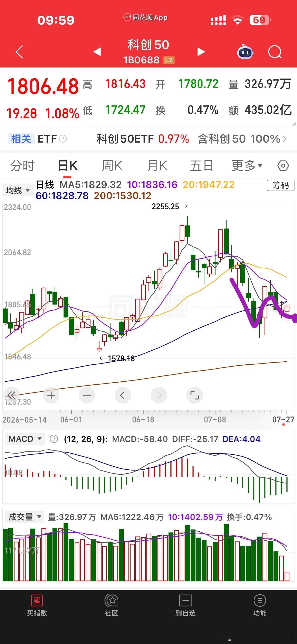Screen dimensions: 297x644
Task: Collapse chart controls with double-arrow icon
Action: tap(12, 395)
